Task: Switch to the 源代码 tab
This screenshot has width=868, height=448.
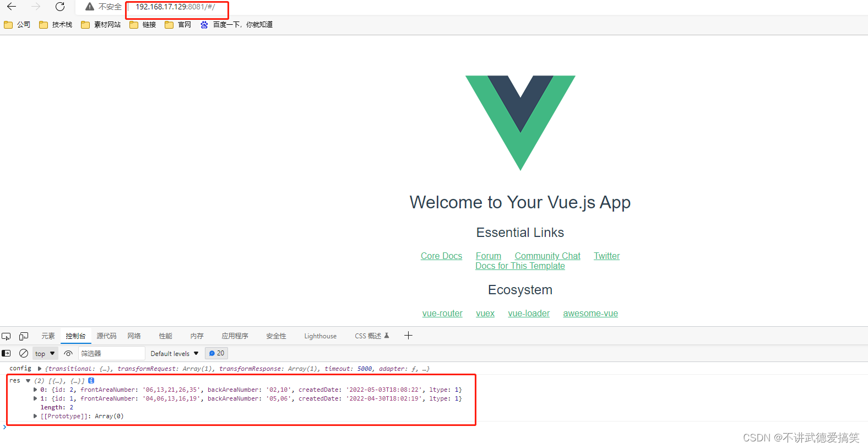Action: tap(106, 336)
